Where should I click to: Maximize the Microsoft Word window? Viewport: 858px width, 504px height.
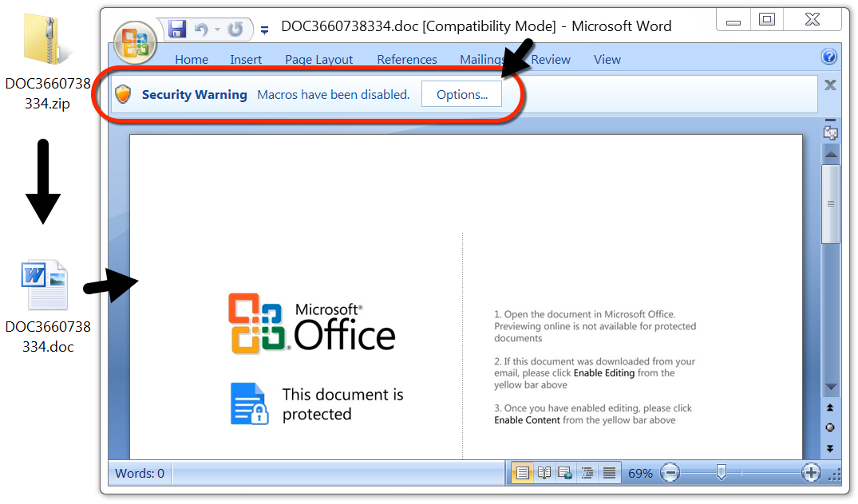coord(767,20)
